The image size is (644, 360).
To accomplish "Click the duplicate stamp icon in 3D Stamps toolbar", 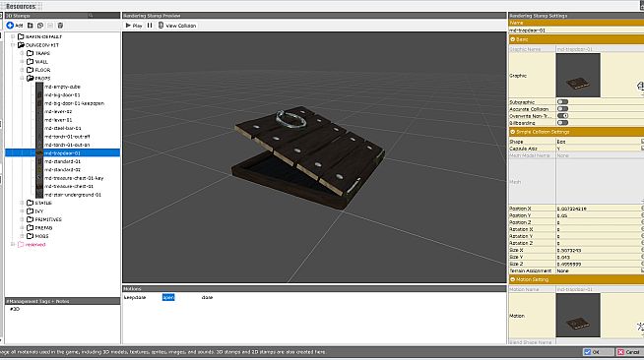I will 40,26.
